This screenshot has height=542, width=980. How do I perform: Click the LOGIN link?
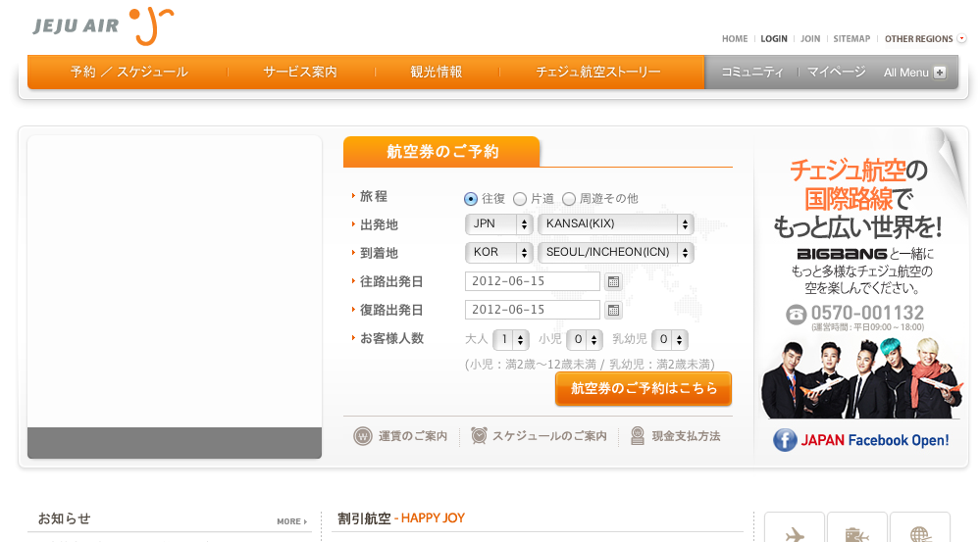point(774,39)
